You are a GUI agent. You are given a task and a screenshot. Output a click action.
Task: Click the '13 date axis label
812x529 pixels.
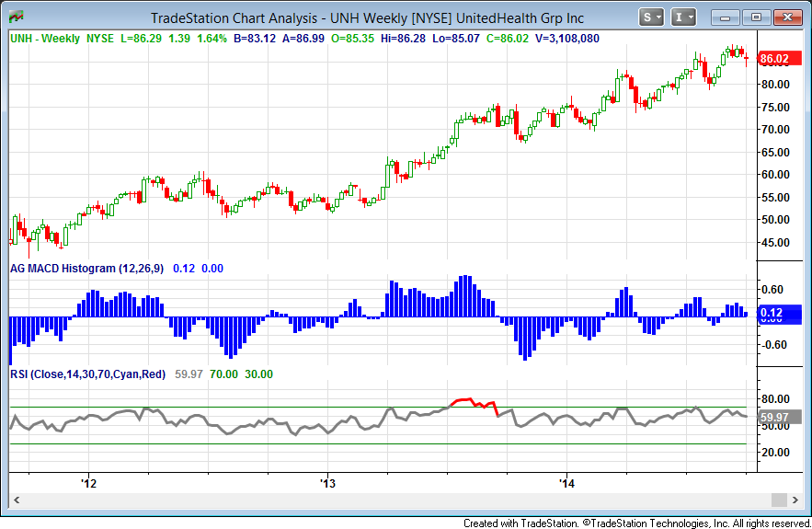tap(327, 483)
